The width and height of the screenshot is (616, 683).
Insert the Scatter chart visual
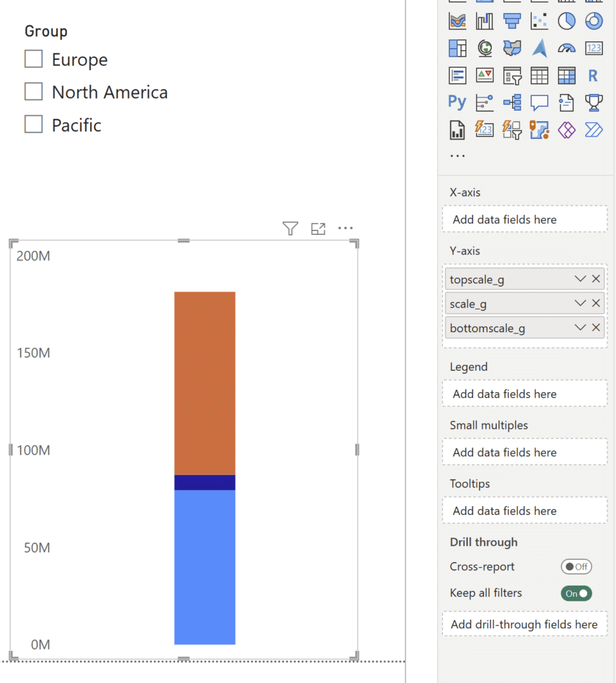tap(539, 21)
